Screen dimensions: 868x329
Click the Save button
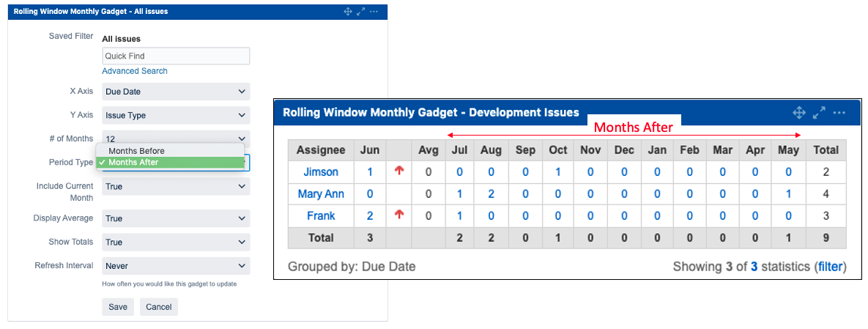[x=117, y=307]
